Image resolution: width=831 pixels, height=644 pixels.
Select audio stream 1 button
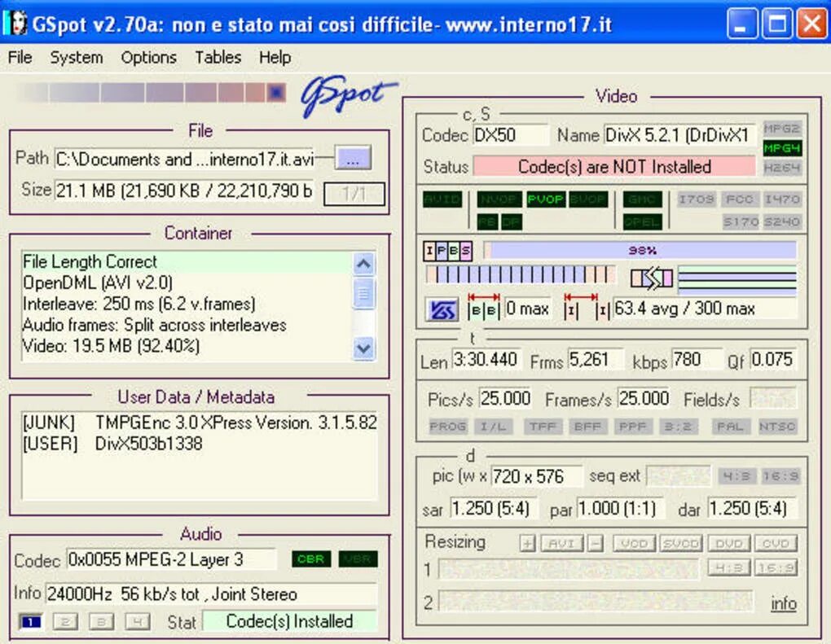point(31,622)
